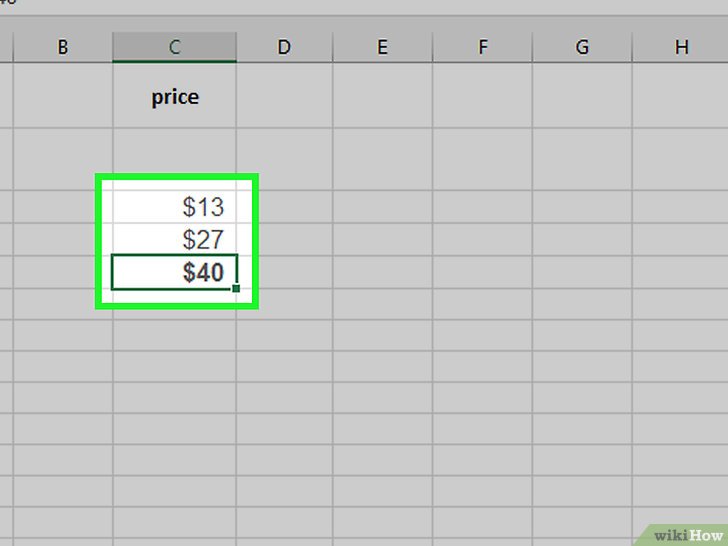Select the cell showing $13

(175, 207)
